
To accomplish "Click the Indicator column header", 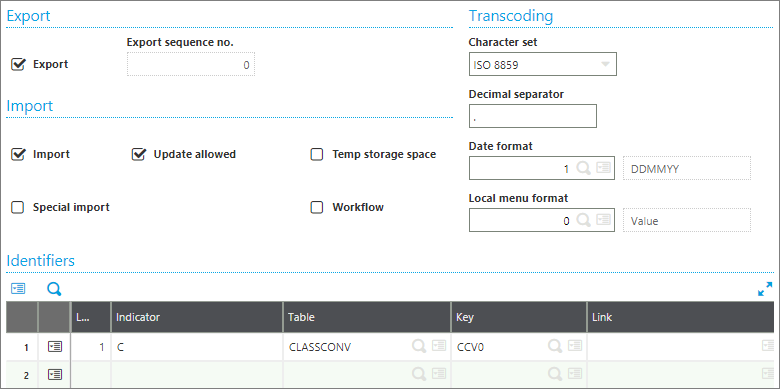I will coord(197,317).
